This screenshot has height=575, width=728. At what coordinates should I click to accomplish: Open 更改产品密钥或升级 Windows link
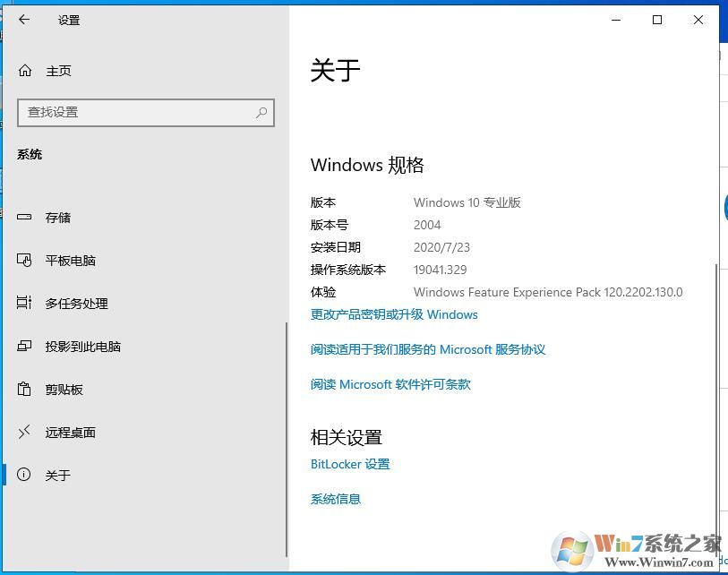click(x=392, y=314)
